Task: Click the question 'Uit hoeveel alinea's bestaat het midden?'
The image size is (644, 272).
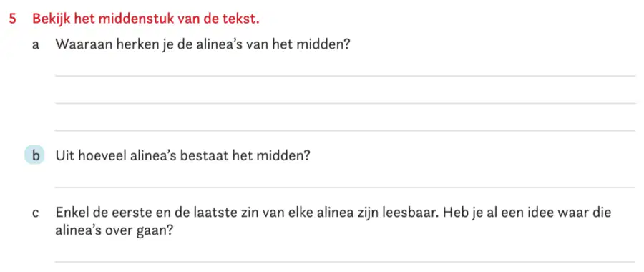Action: point(182,156)
